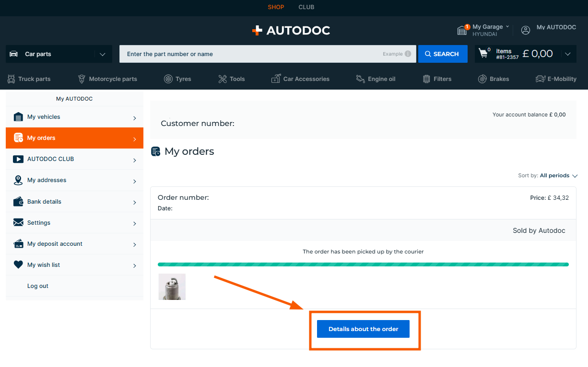Open the Tyres category icon
Viewport: 588px width, 367px height.
tap(168, 79)
